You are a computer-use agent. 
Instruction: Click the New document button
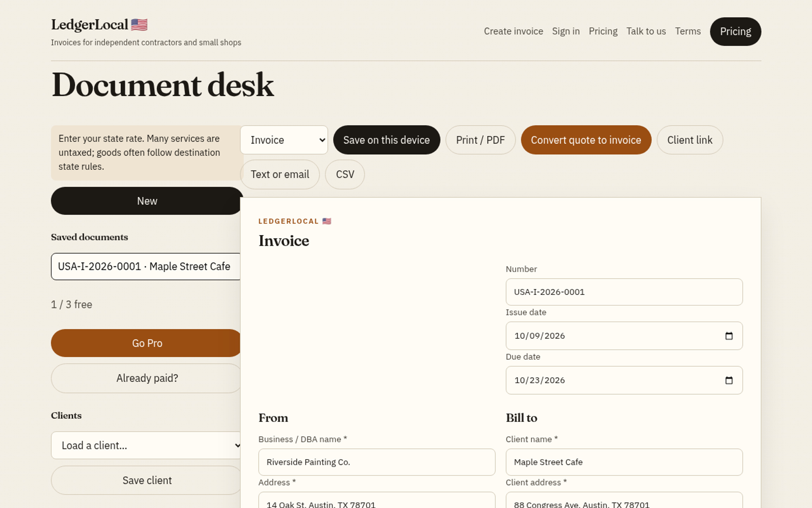(x=147, y=201)
